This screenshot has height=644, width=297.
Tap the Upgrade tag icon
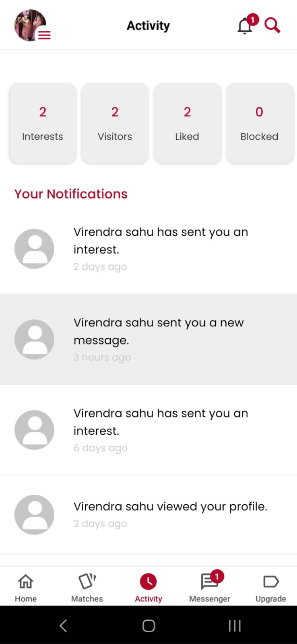click(271, 582)
